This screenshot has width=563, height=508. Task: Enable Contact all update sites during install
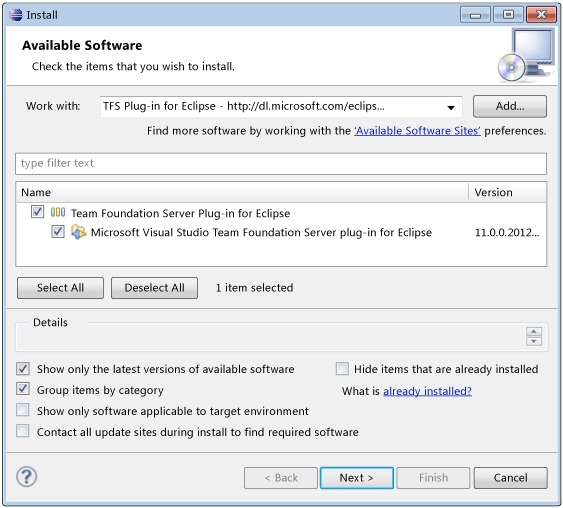[23, 431]
